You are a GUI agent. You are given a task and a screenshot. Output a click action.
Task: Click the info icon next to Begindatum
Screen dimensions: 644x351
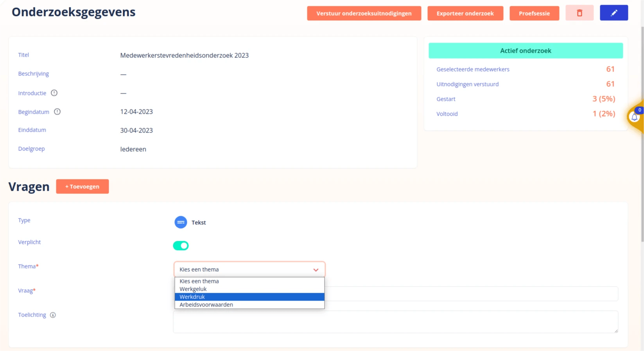click(57, 112)
